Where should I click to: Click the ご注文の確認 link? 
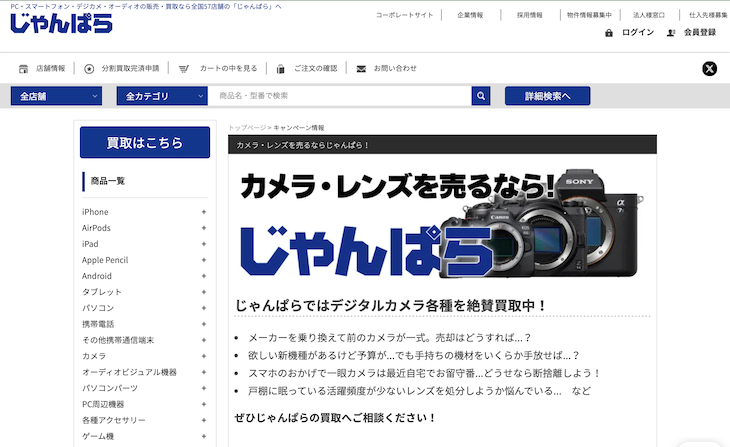click(316, 68)
